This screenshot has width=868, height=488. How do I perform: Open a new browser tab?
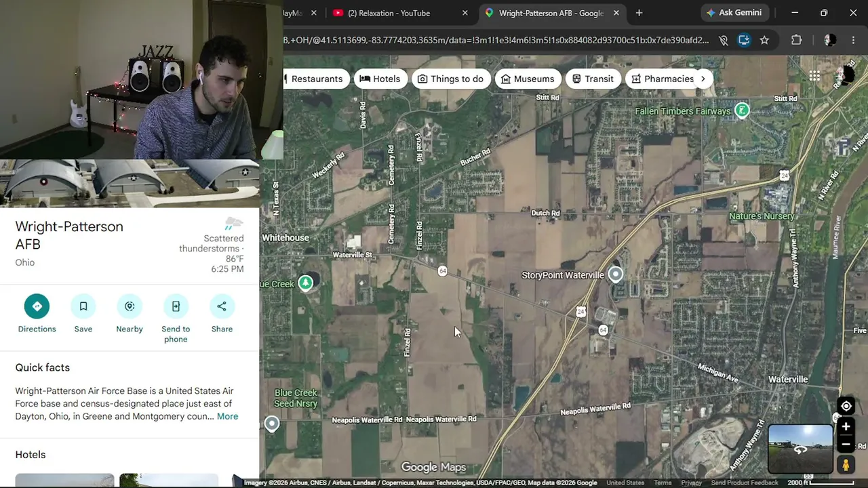coord(639,13)
